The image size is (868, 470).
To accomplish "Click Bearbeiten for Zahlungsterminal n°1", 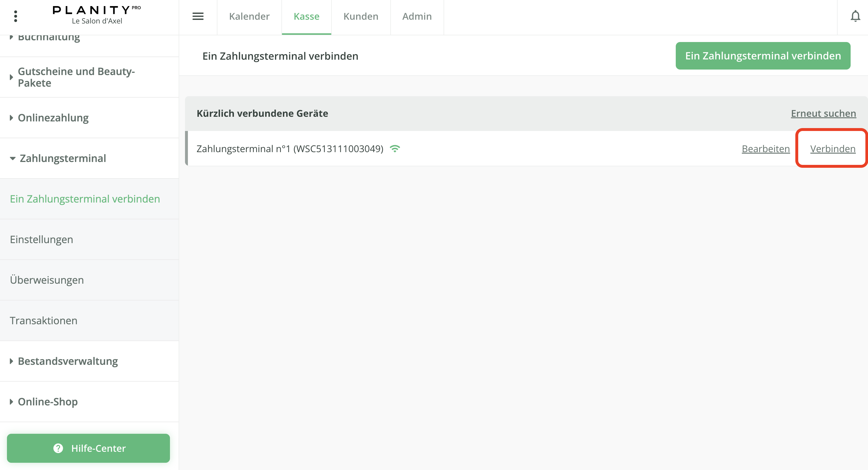I will [766, 149].
